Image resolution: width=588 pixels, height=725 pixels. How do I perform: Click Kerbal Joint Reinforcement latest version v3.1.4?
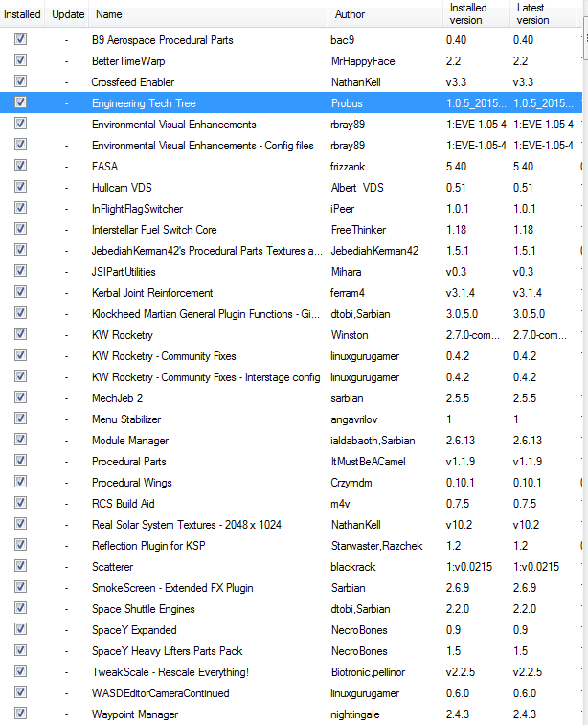pos(528,293)
